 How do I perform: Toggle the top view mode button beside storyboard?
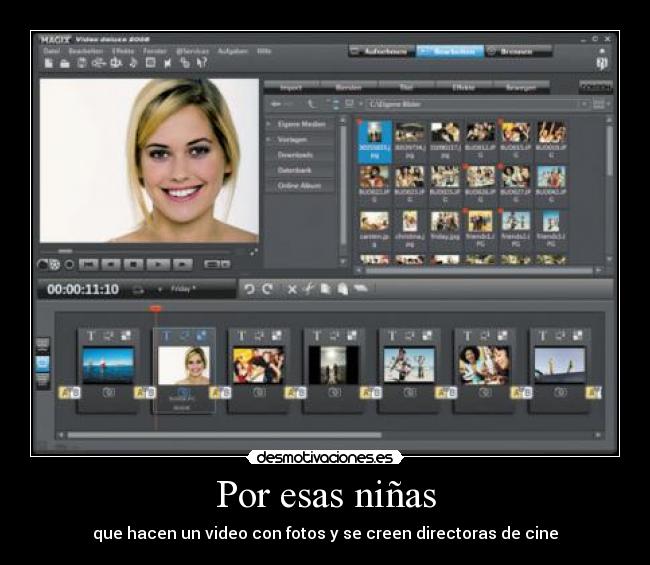pyautogui.click(x=43, y=345)
